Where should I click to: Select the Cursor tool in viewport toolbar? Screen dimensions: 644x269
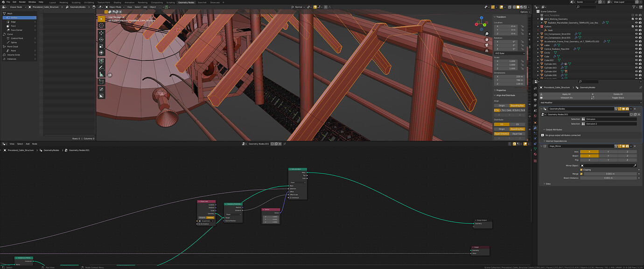101,26
